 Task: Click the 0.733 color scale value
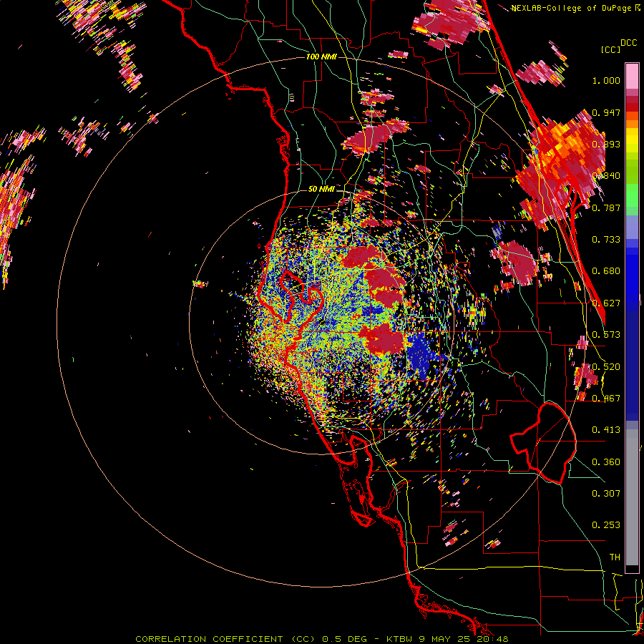(606, 240)
